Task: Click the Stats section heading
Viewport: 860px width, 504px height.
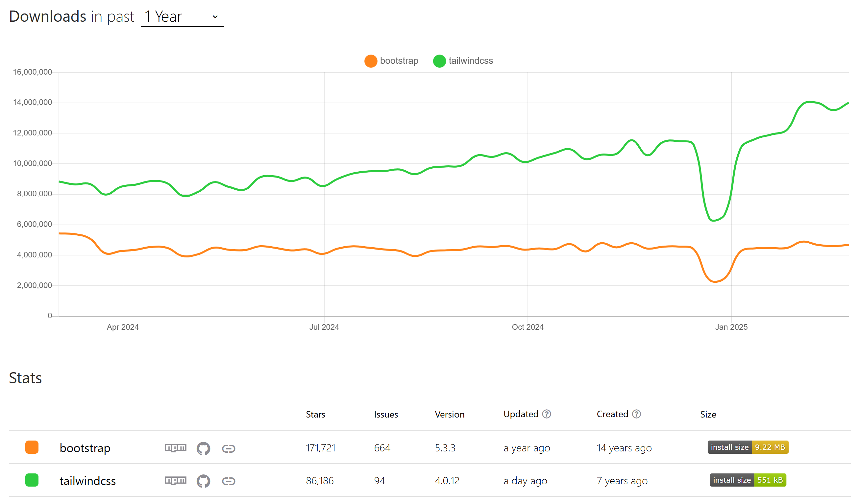Action: 25,378
